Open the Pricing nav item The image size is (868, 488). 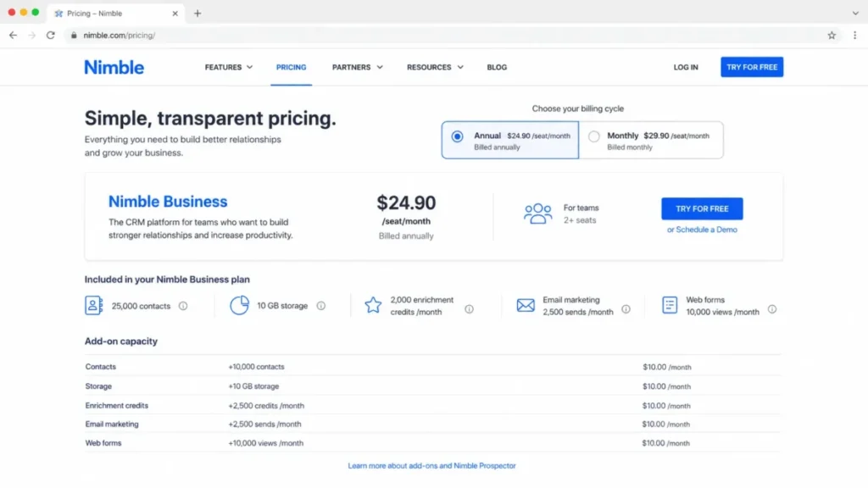pyautogui.click(x=292, y=67)
